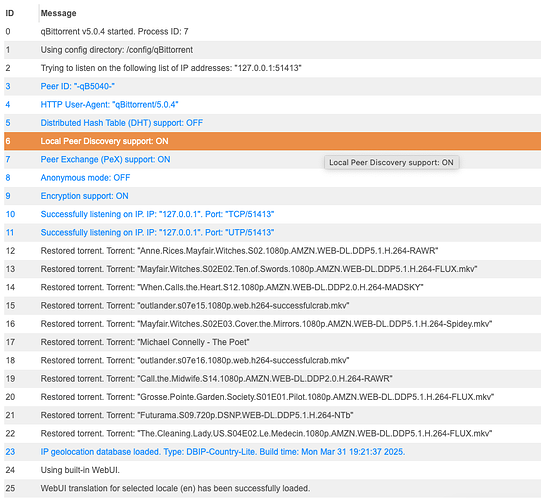Select the Encryption support: ON row
The width and height of the screenshot is (541, 499).
point(272,196)
